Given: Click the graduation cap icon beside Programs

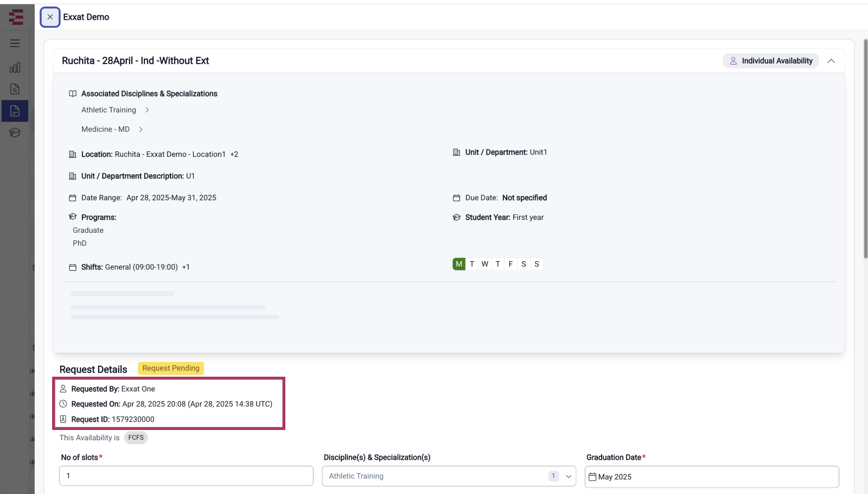Looking at the screenshot, I should point(73,217).
